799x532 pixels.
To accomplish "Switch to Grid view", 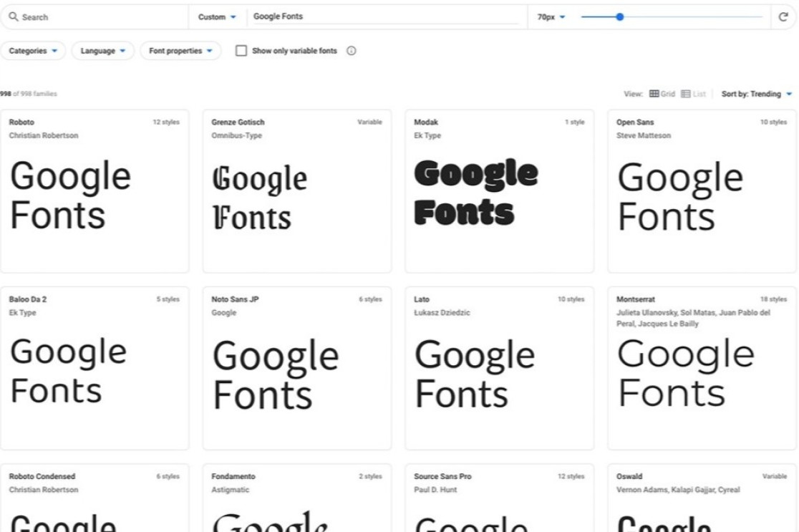I will (662, 94).
